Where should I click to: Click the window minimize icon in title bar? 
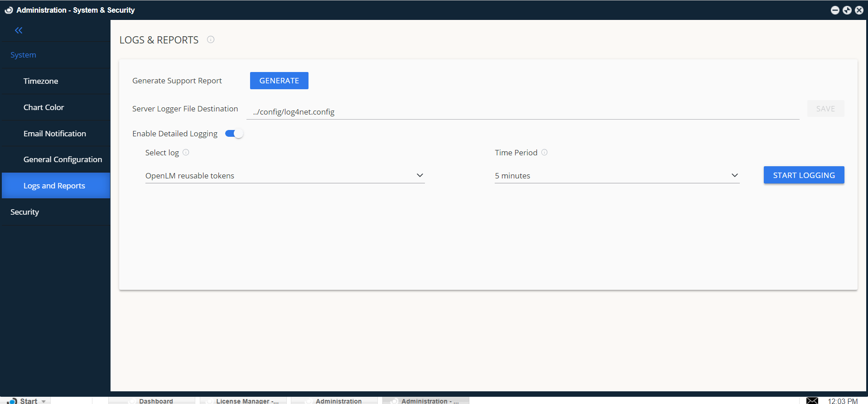click(x=835, y=10)
